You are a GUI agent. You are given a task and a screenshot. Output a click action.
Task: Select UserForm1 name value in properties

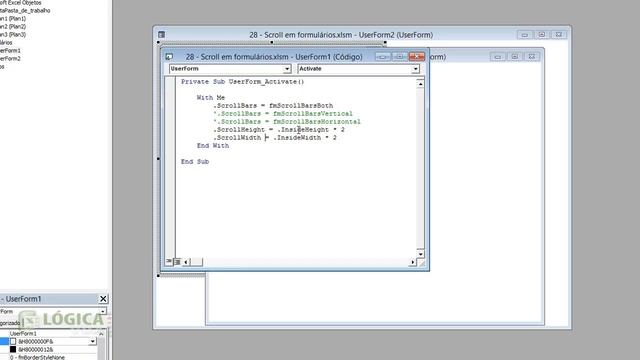(x=23, y=333)
